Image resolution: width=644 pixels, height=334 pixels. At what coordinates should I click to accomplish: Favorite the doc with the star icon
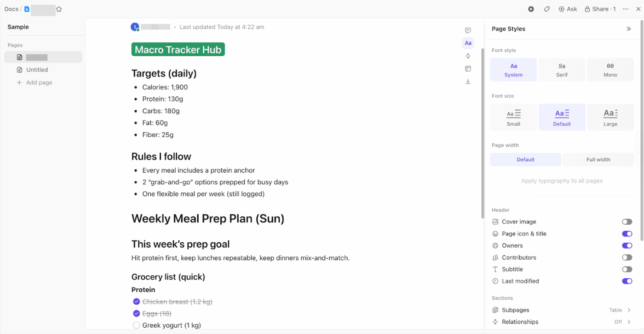click(59, 9)
